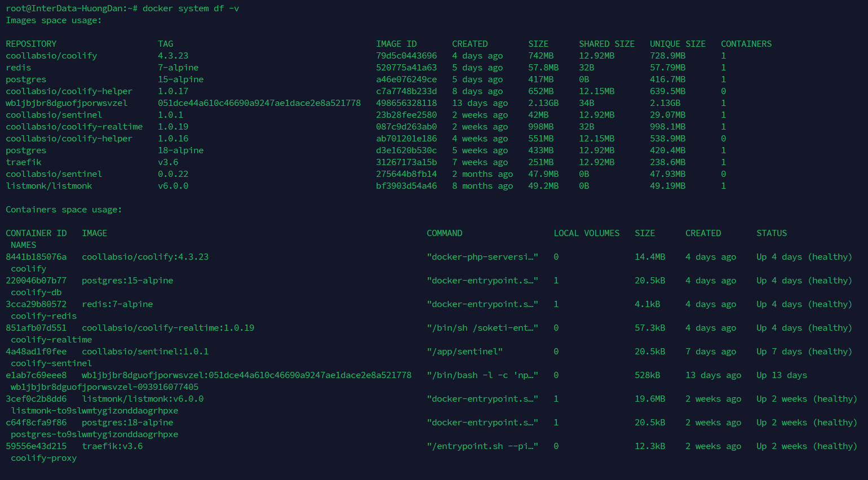Click the '/bin/sh /soketi-ent…' command
868x480 pixels.
point(482,328)
